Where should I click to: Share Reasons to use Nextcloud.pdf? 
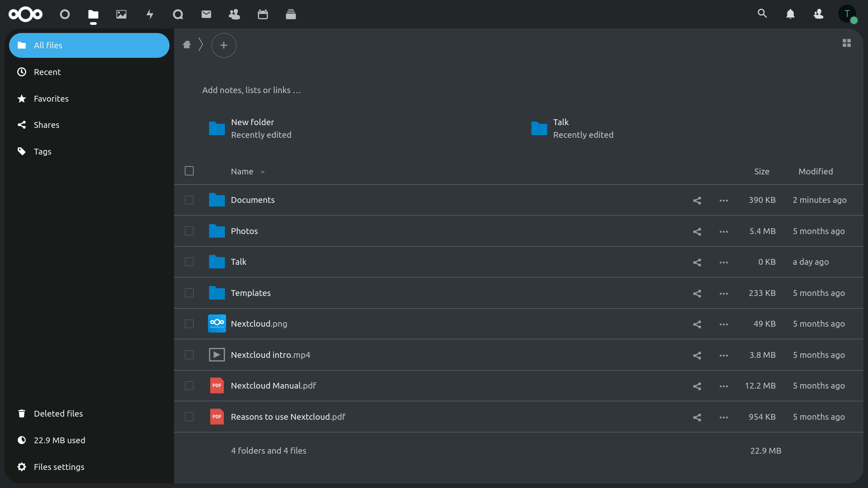(x=697, y=417)
